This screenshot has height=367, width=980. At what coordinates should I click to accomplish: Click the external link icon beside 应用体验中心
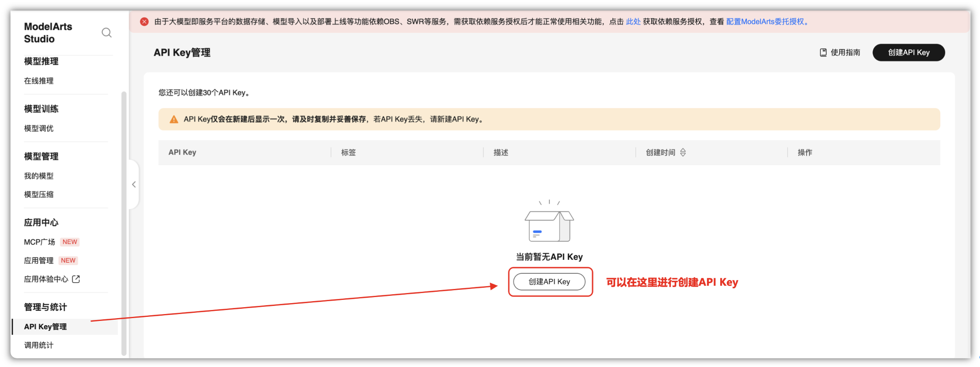tap(76, 279)
